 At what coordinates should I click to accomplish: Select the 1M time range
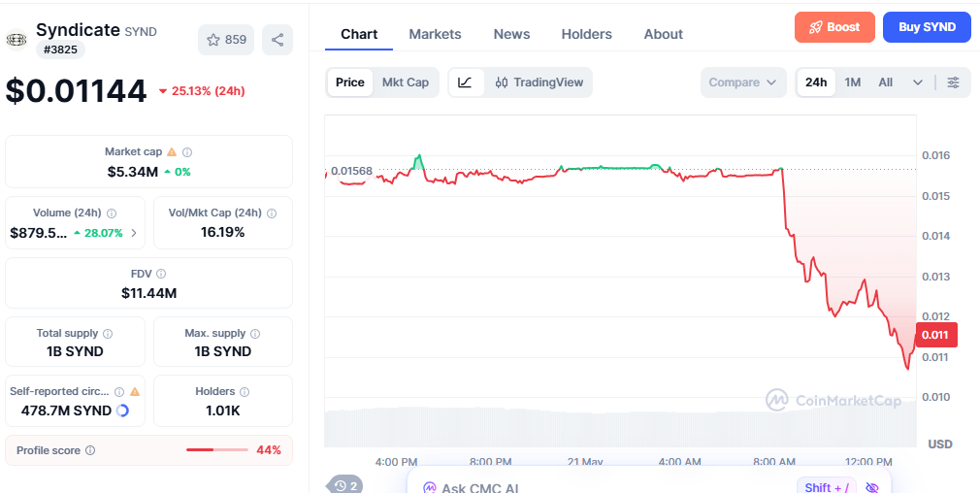pos(853,82)
